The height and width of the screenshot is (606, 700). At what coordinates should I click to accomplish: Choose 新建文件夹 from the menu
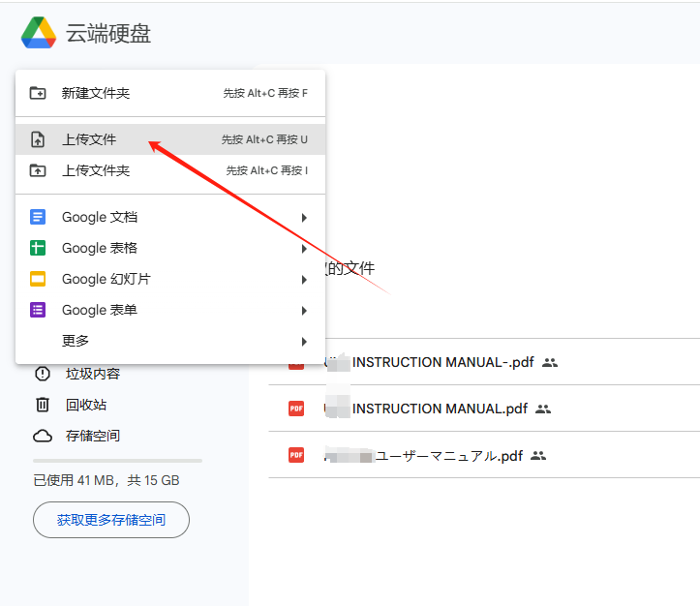click(170, 93)
